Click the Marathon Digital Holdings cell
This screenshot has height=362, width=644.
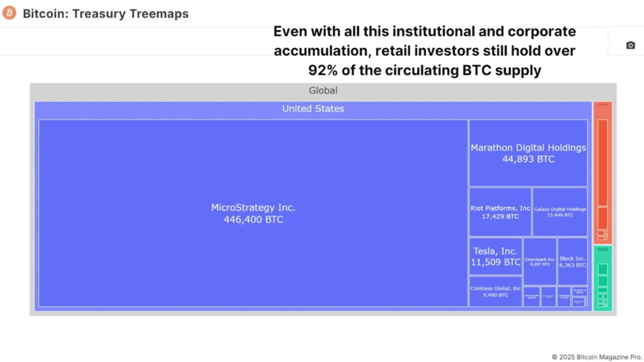pos(528,153)
